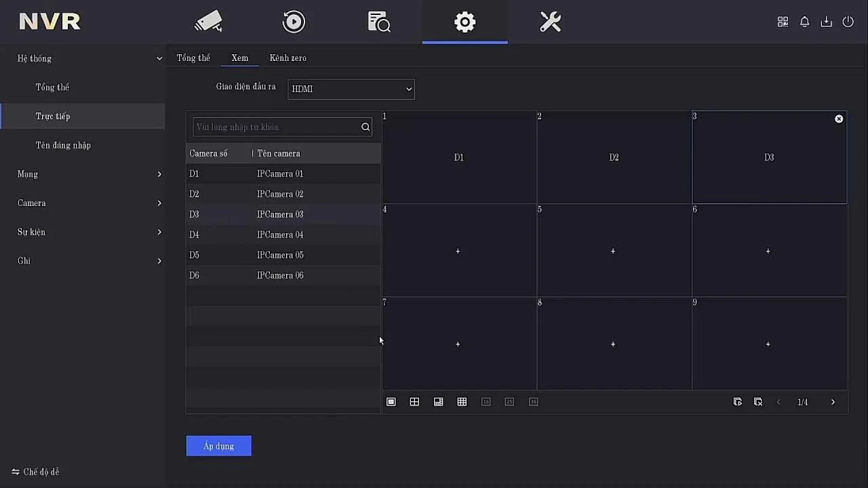Screen dimensions: 868x488
Task: Select the four-window layout icon
Action: click(414, 402)
